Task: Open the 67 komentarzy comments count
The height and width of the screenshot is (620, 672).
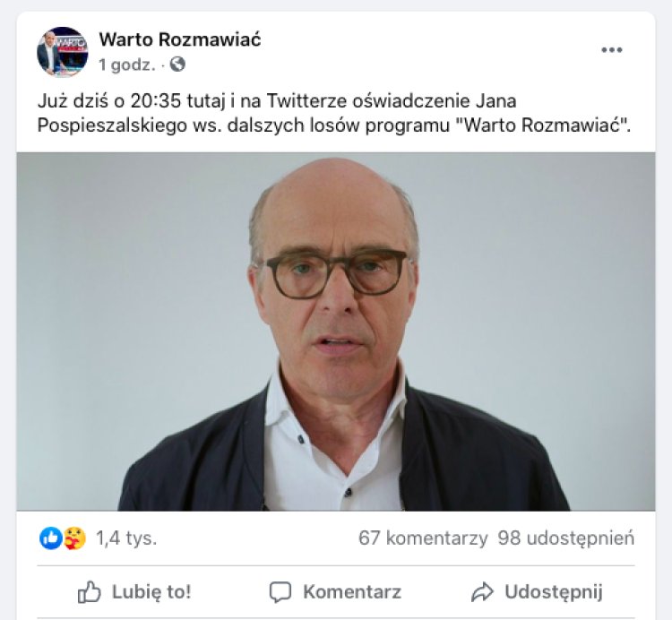Action: pos(423,538)
